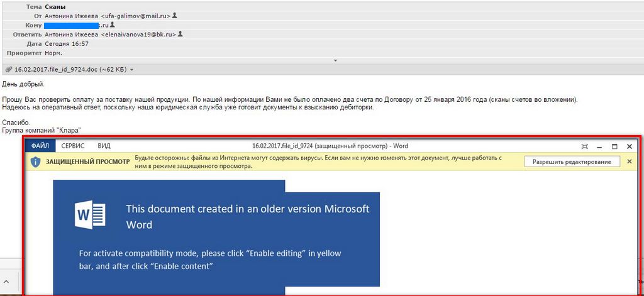Click "This document created in an older version" heading
Viewport: 644px width, 296px height.
click(248, 216)
